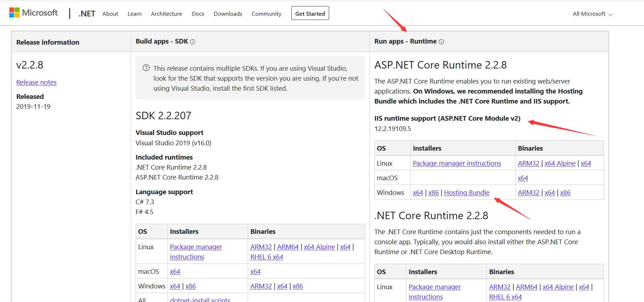644x302 pixels.
Task: Open the Learn menu item
Action: (135, 14)
